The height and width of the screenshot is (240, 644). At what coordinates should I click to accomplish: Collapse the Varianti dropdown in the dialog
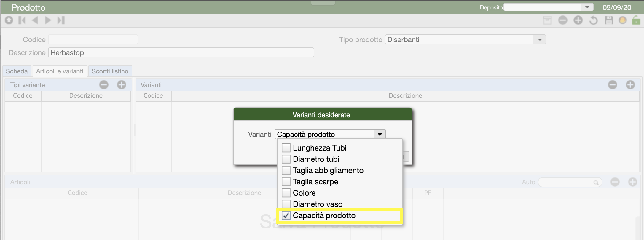380,134
